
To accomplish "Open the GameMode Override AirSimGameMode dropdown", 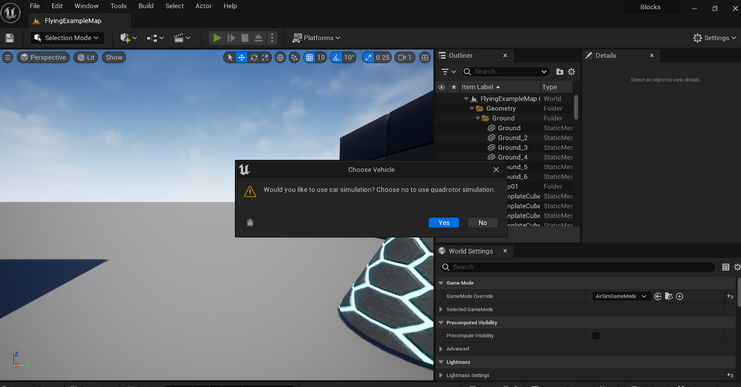I will coord(621,296).
